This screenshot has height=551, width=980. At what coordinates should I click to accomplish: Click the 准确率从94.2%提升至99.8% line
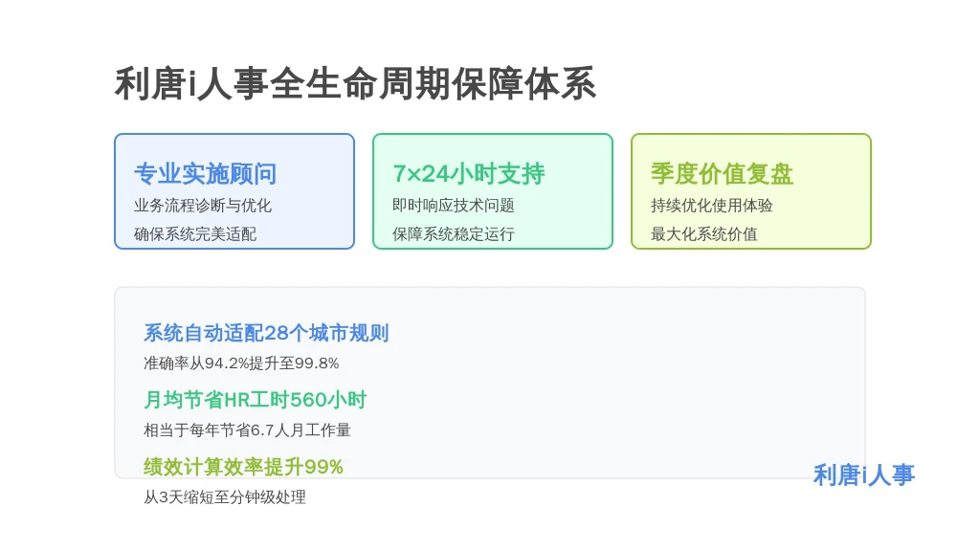click(241, 364)
